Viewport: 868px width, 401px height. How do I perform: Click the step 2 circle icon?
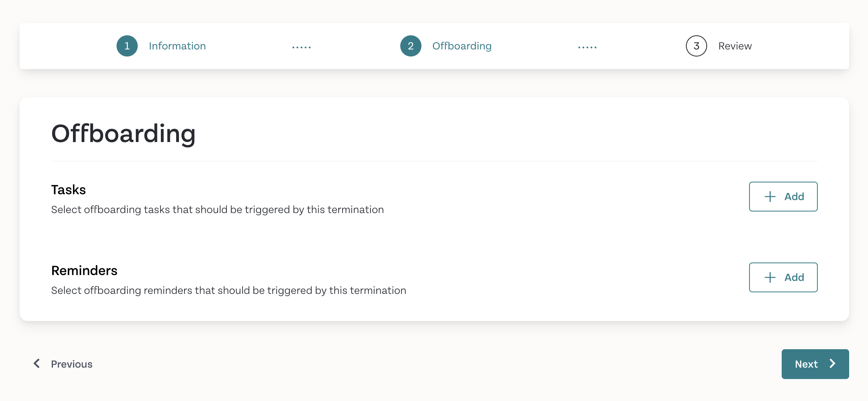pos(410,46)
